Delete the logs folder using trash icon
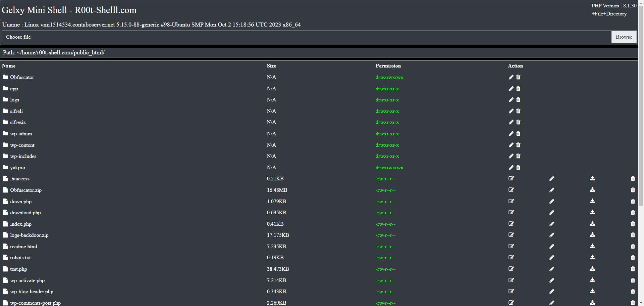 point(518,100)
